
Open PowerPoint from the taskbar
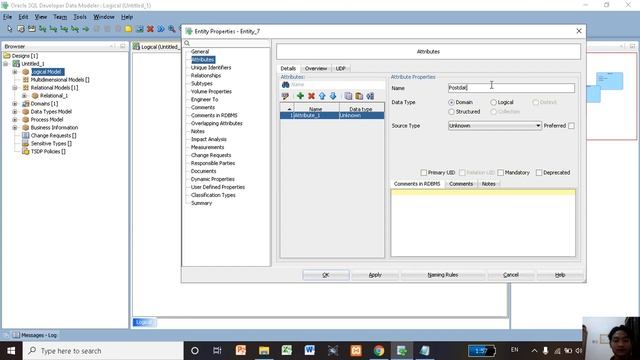pyautogui.click(x=241, y=350)
